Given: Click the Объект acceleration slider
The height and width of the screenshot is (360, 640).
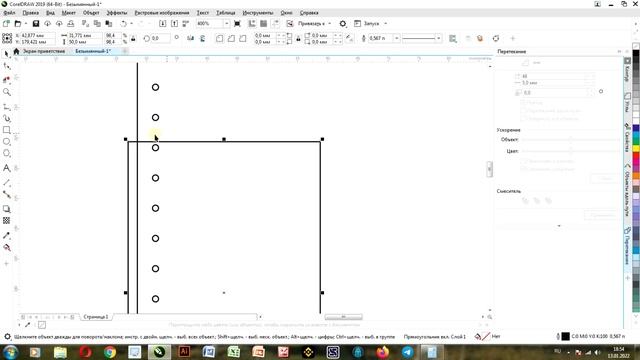Looking at the screenshot, I should (571, 140).
